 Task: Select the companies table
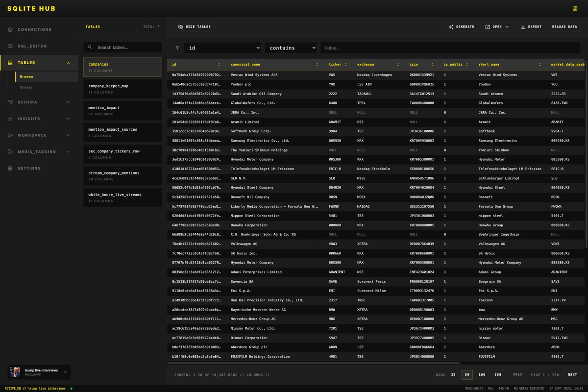coord(122,67)
